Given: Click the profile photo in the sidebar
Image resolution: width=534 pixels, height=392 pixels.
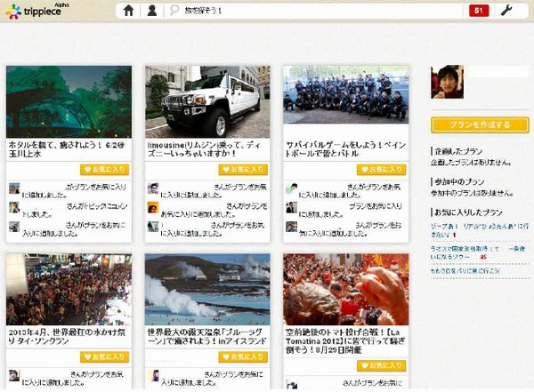Looking at the screenshot, I should (x=447, y=82).
